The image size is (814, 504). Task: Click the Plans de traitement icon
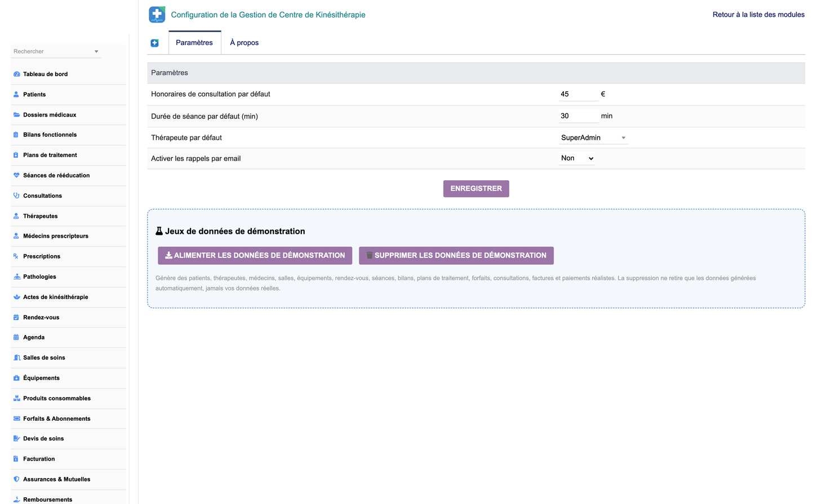[16, 155]
